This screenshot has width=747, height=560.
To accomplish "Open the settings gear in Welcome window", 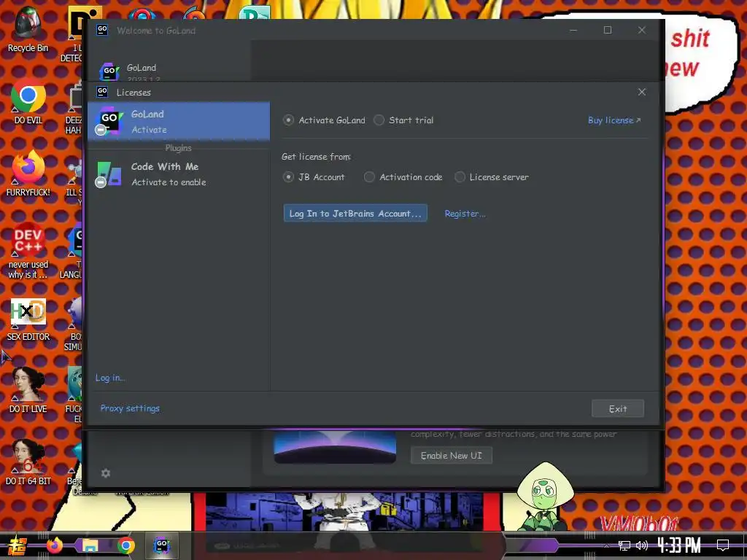I will [106, 472].
